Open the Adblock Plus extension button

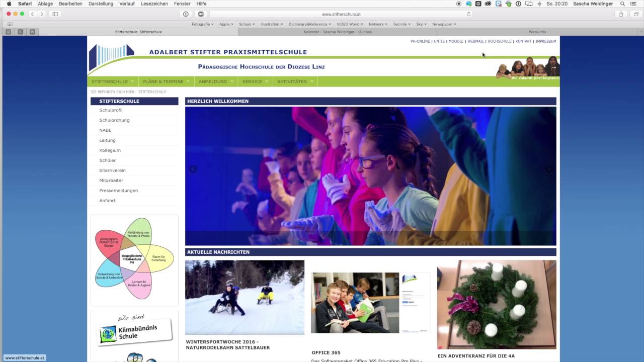201,14
